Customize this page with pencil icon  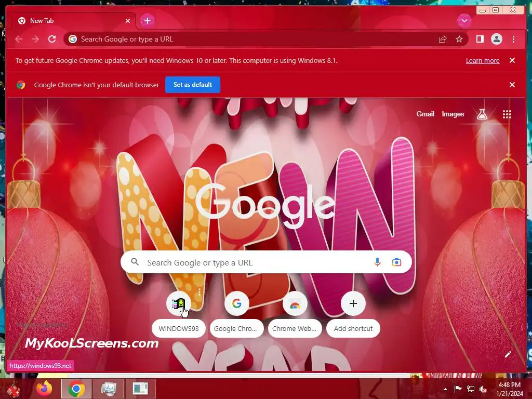[x=508, y=354]
